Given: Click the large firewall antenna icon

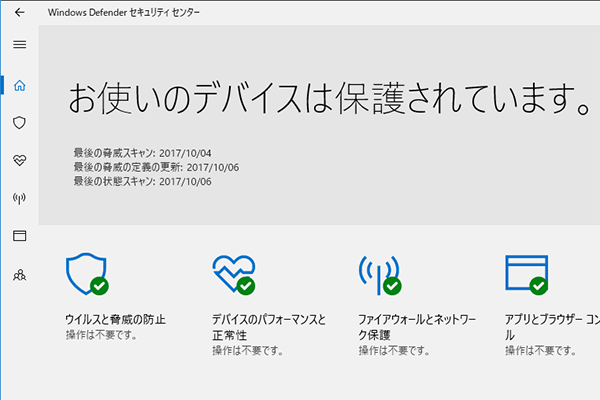Looking at the screenshot, I should click(380, 275).
